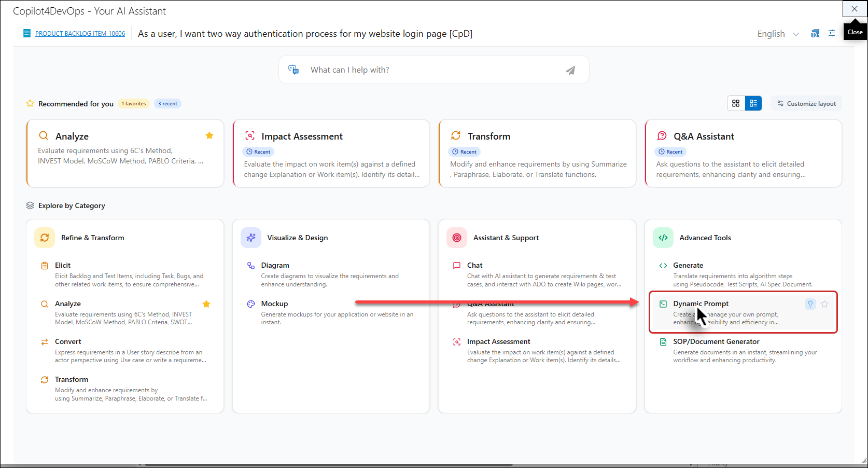The image size is (868, 468).
Task: Toggle the star on Analyze in Refine list
Action: click(206, 304)
